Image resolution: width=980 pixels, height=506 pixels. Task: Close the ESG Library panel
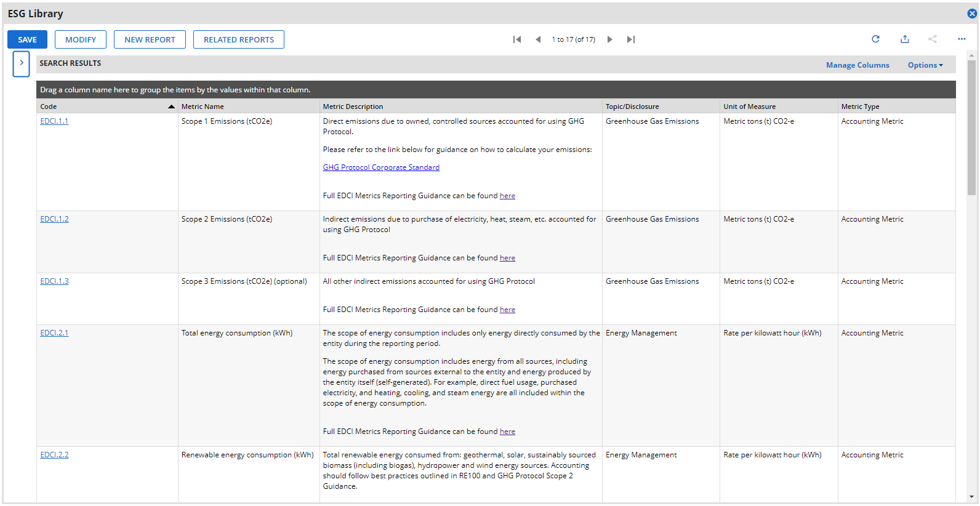coord(972,14)
